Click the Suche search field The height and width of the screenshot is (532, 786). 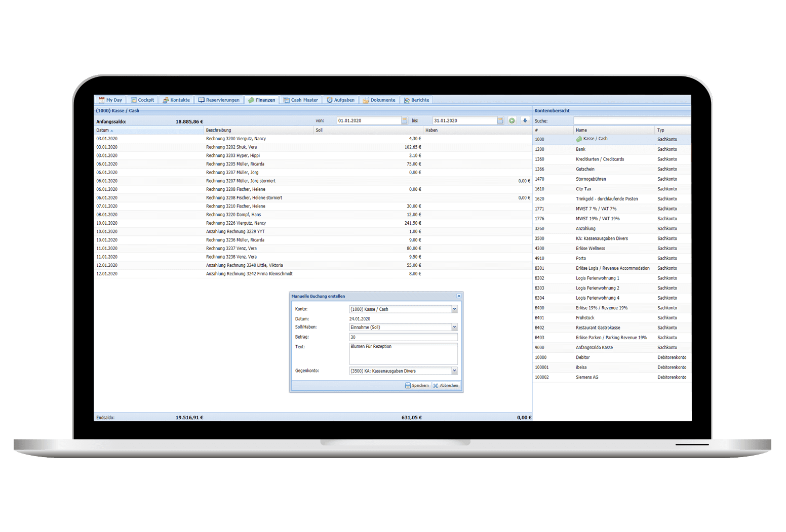[x=631, y=121]
